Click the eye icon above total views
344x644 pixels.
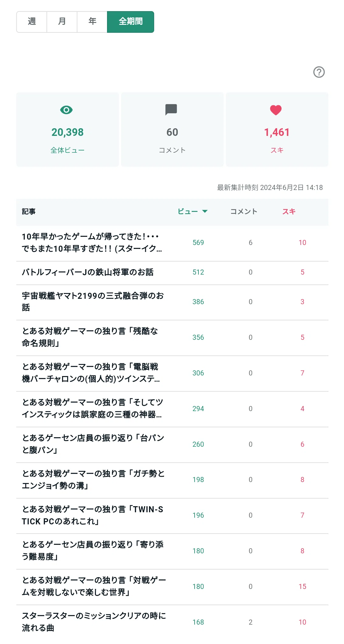[x=66, y=110]
